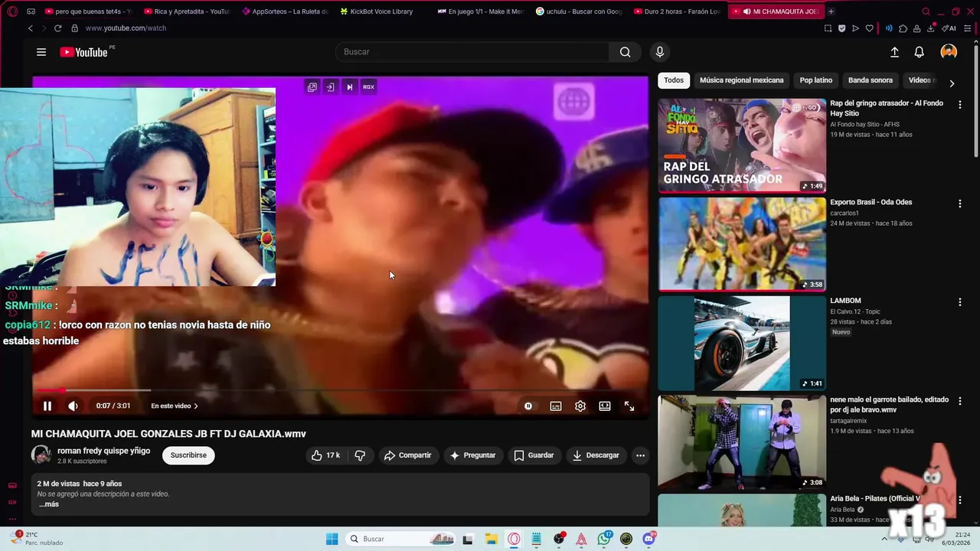
Task: Mute the video with the volume icon
Action: [x=73, y=406]
